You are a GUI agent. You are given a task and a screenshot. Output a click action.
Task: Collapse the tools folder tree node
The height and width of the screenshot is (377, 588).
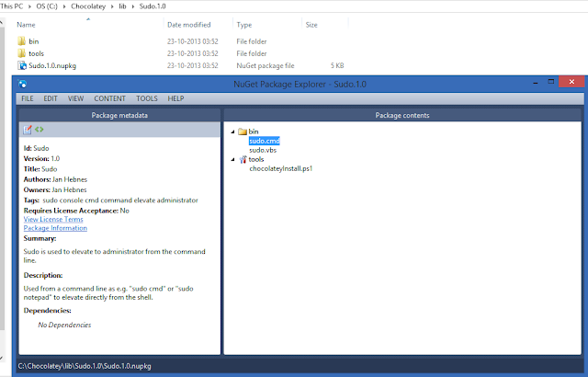(232, 160)
